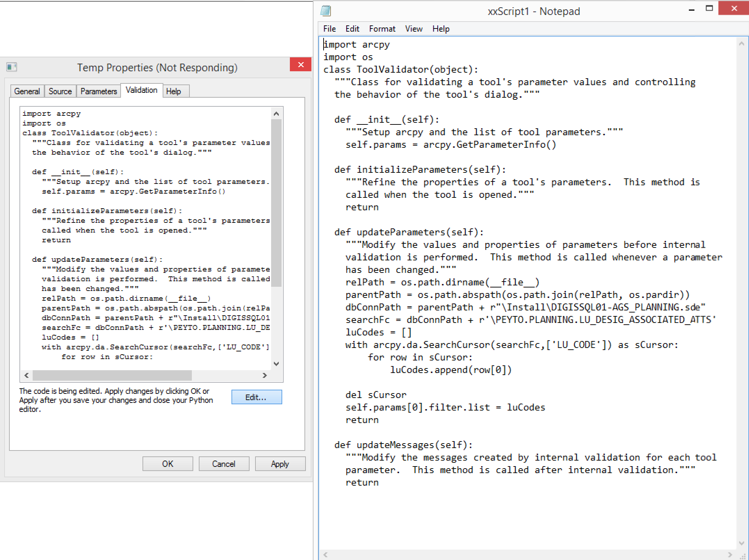The height and width of the screenshot is (560, 749).
Task: Click 'self.params = arcpy.GetParameterInfo()' in Notepad
Action: (451, 145)
